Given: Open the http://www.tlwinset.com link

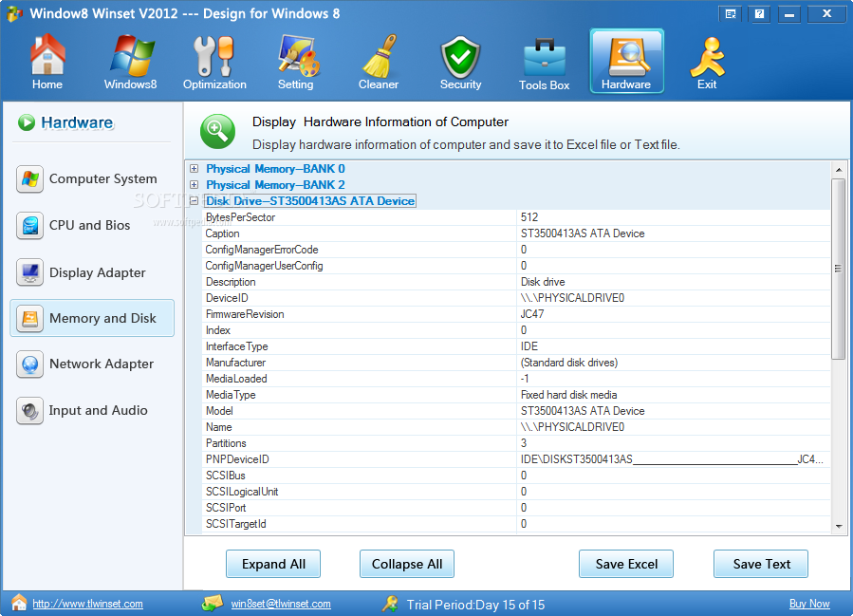Looking at the screenshot, I should pos(87,604).
